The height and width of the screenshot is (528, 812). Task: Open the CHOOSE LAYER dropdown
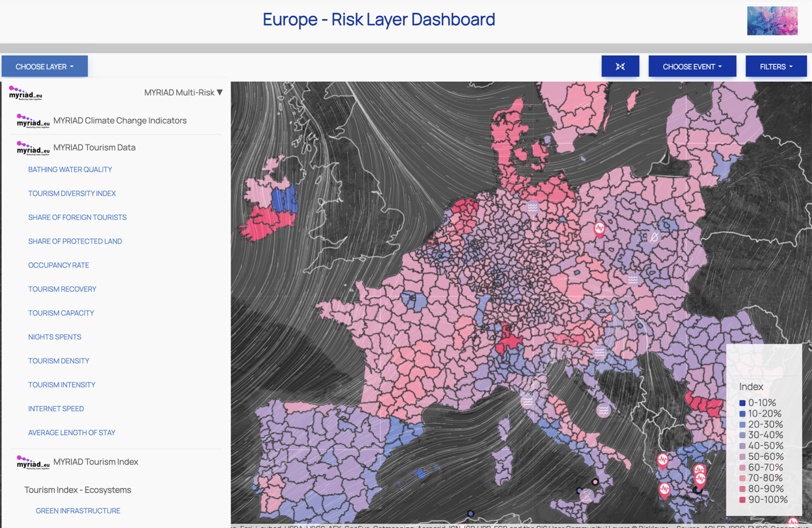pos(45,66)
